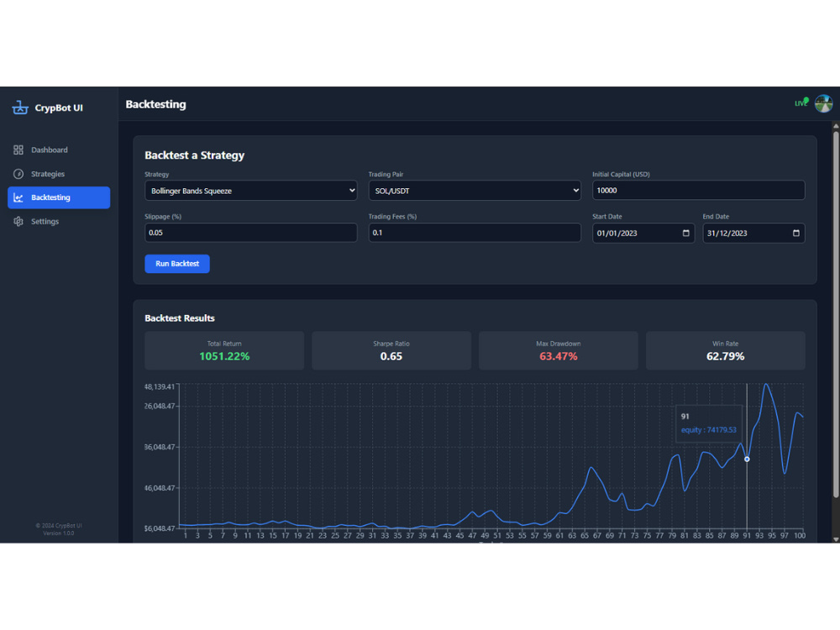
Task: Click the Backtesting page title
Action: pos(156,104)
